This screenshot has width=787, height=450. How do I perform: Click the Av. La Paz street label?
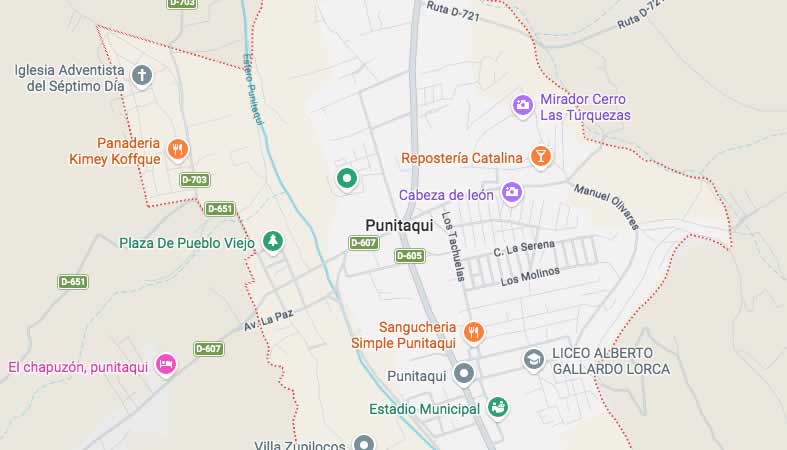tap(269, 320)
